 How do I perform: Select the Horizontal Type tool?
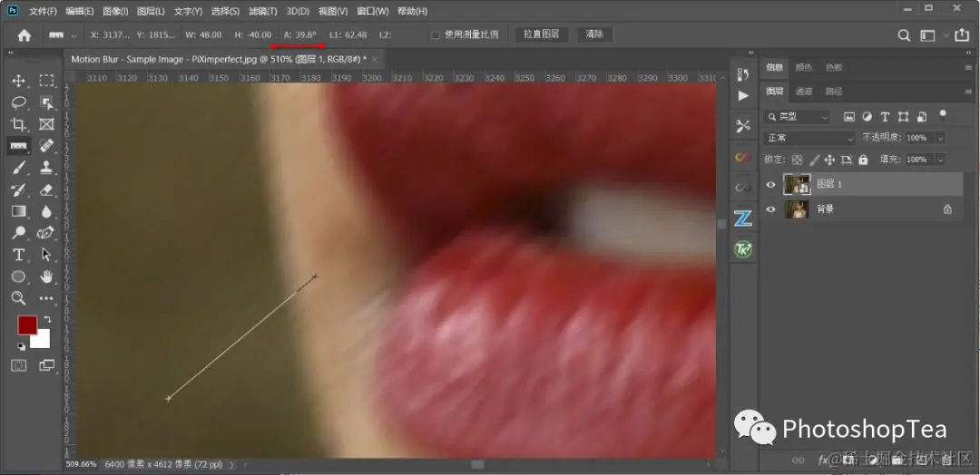tap(19, 255)
